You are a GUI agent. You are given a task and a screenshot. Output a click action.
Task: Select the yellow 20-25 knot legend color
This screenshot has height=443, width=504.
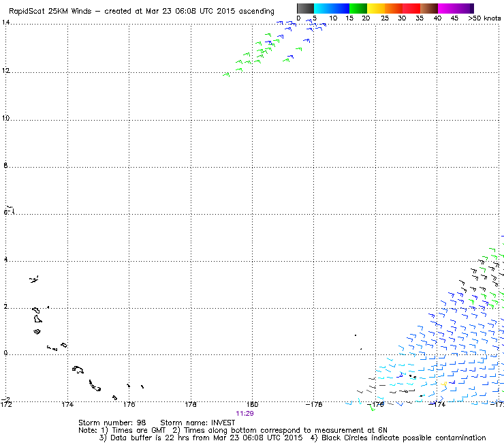click(x=376, y=8)
